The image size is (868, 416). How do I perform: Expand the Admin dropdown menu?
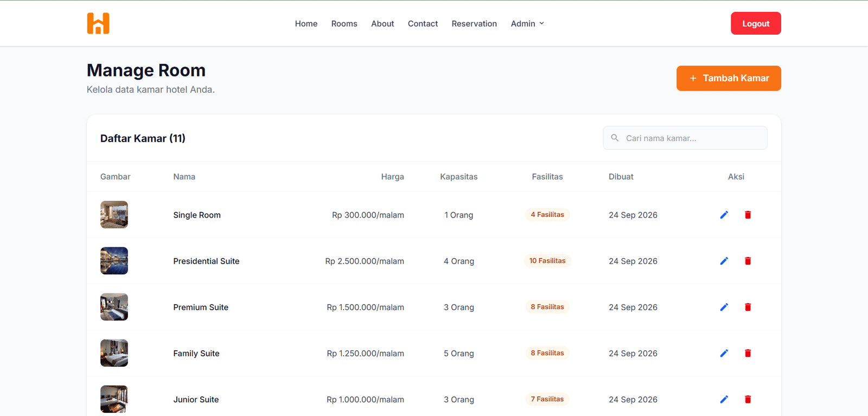(527, 23)
